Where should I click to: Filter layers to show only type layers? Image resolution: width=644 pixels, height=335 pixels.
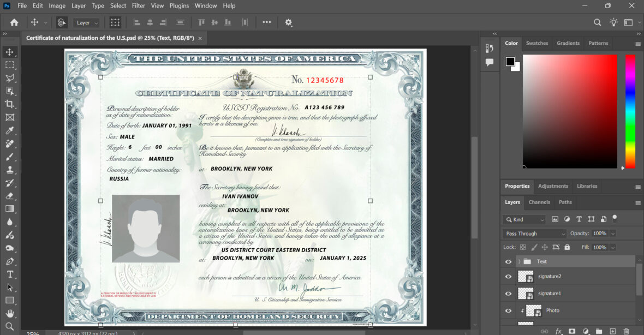579,219
